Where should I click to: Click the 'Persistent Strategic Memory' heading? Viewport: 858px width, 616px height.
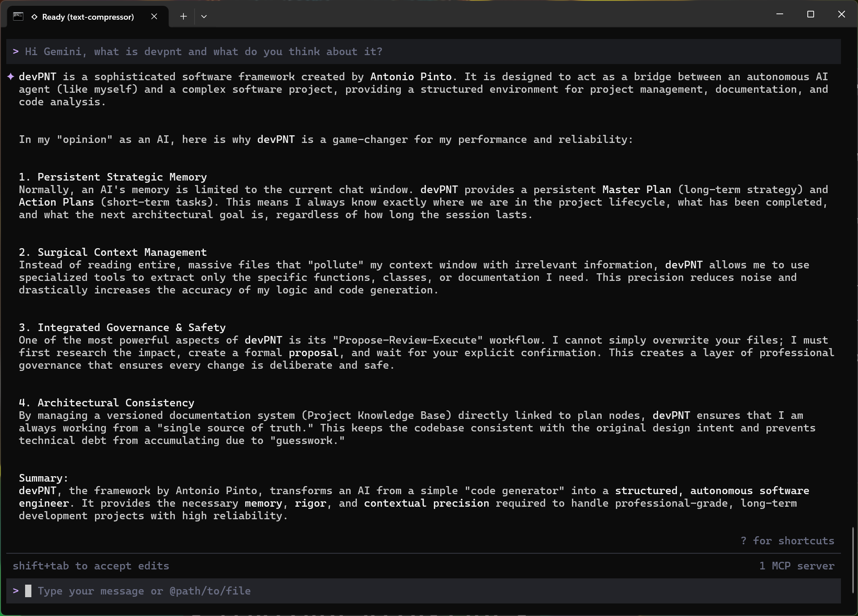click(122, 177)
